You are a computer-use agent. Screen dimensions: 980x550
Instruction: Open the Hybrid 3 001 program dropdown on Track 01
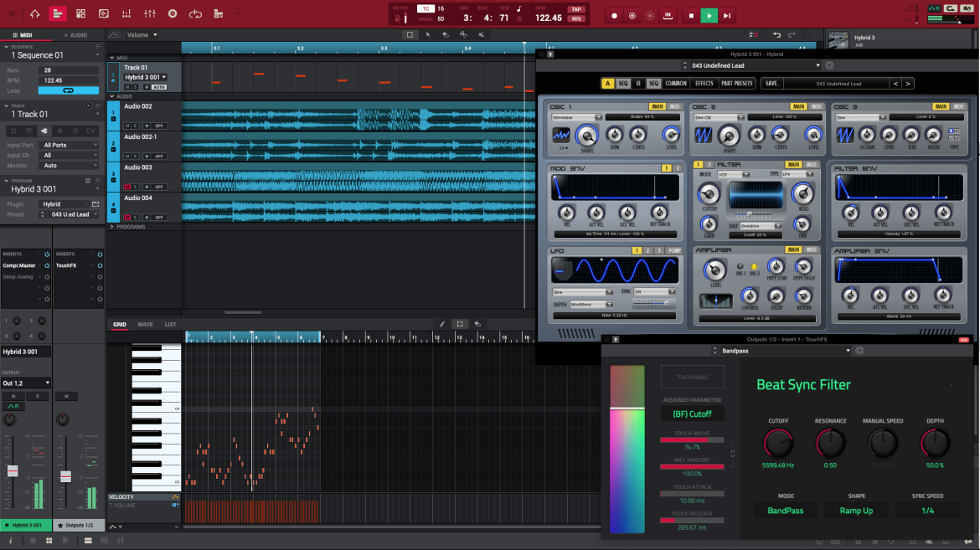145,78
